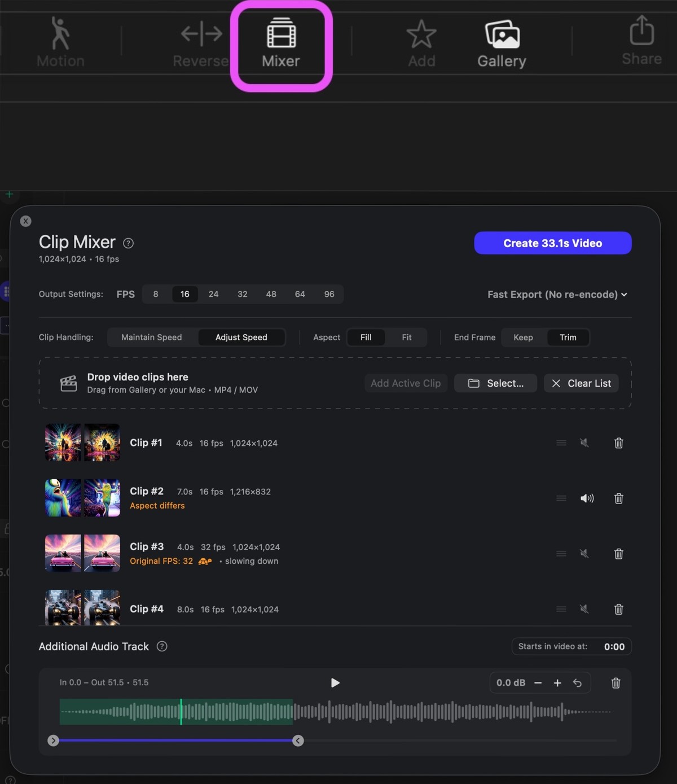The height and width of the screenshot is (784, 677).
Task: Click the volume reset arrow in audio track
Action: tap(577, 682)
